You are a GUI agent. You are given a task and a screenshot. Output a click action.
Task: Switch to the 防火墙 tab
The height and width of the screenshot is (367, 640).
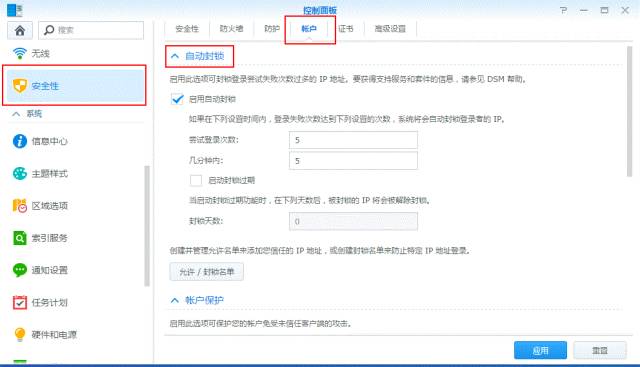click(x=231, y=29)
